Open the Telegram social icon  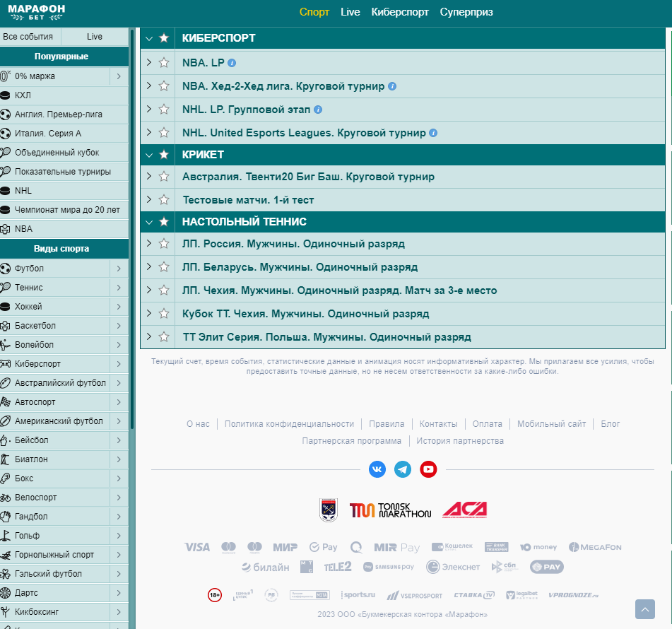coord(403,469)
